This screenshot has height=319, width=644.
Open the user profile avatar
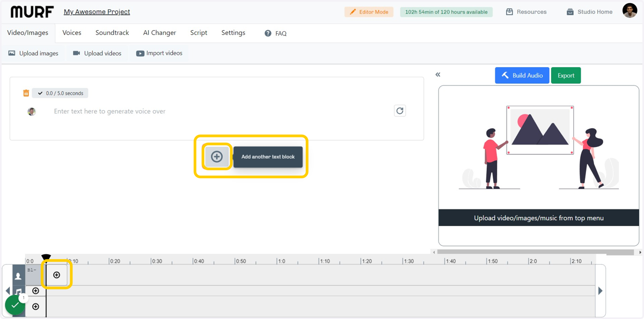point(630,10)
